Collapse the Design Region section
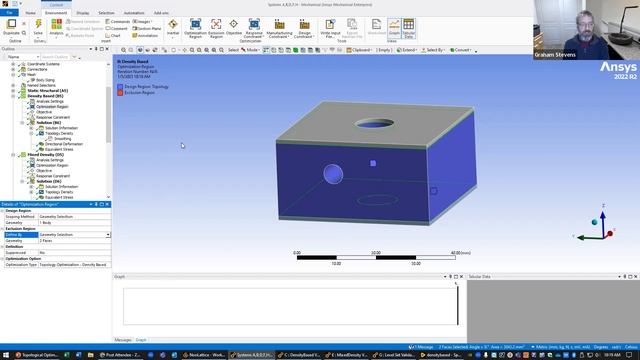The image size is (640, 360). tap(2, 211)
